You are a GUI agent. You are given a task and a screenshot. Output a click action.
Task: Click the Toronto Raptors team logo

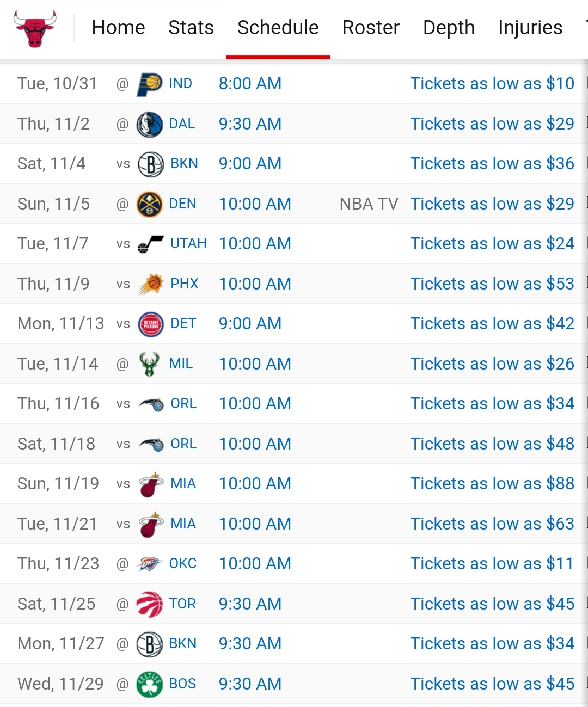(x=149, y=604)
